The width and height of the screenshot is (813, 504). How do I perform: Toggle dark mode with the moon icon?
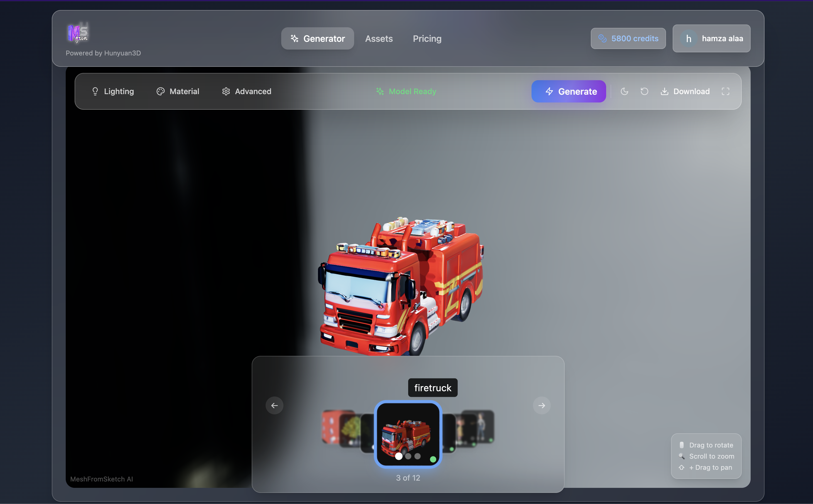click(x=625, y=91)
